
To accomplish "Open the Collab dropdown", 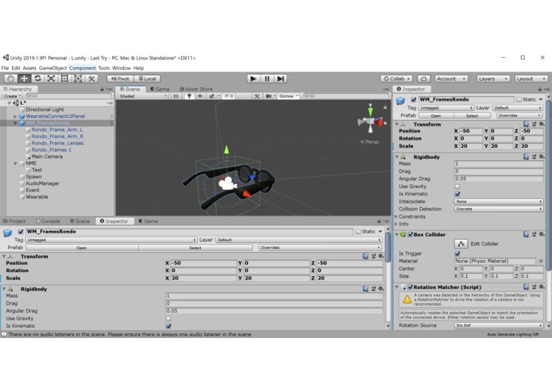I will click(x=396, y=79).
